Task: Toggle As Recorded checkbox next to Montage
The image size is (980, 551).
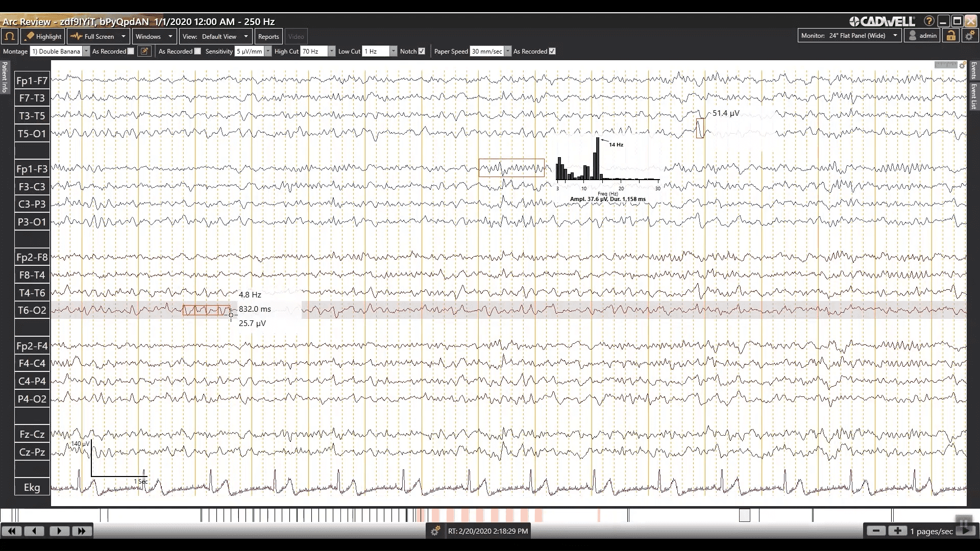Action: (131, 51)
